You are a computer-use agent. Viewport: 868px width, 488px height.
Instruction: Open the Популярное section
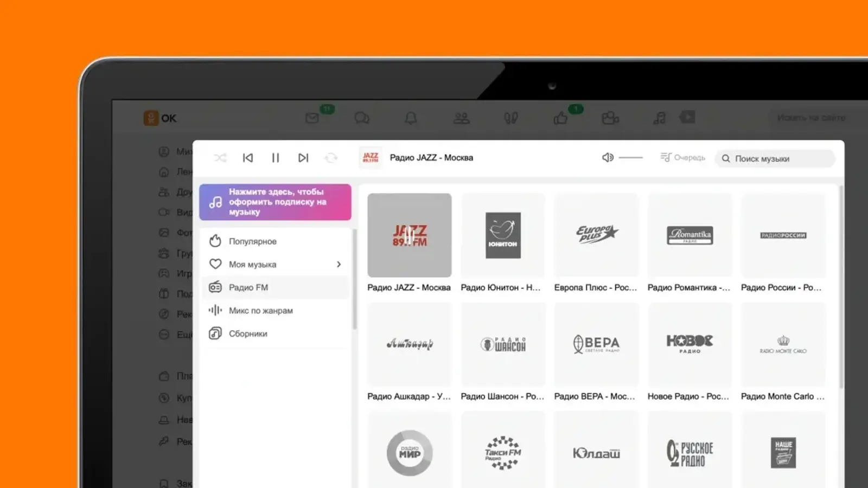click(x=277, y=241)
